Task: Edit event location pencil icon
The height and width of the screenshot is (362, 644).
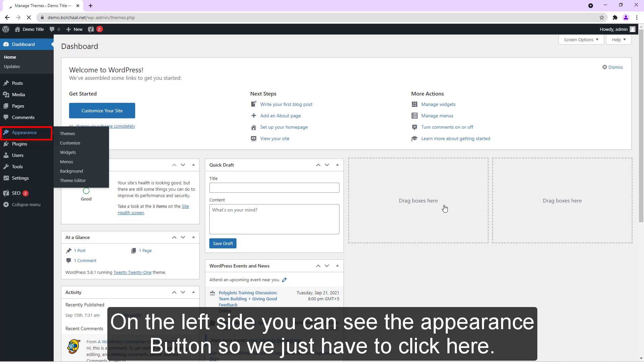Action: pos(284,280)
